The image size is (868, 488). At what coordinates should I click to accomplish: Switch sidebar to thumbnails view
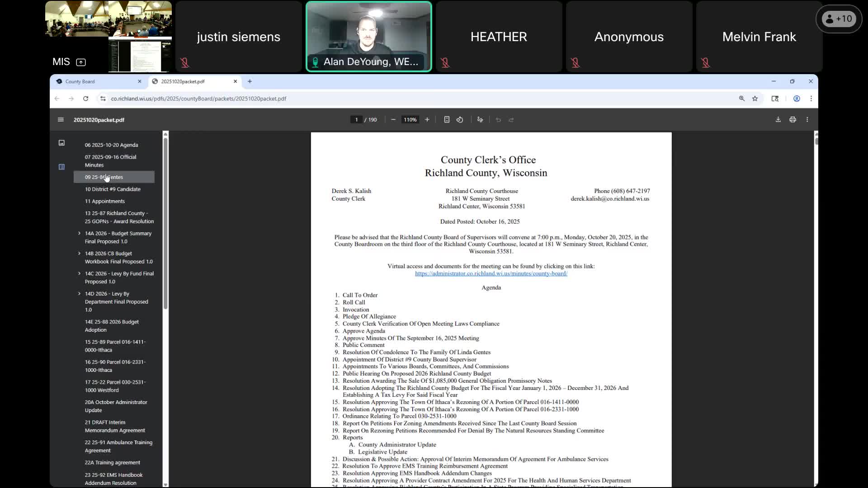click(x=61, y=143)
